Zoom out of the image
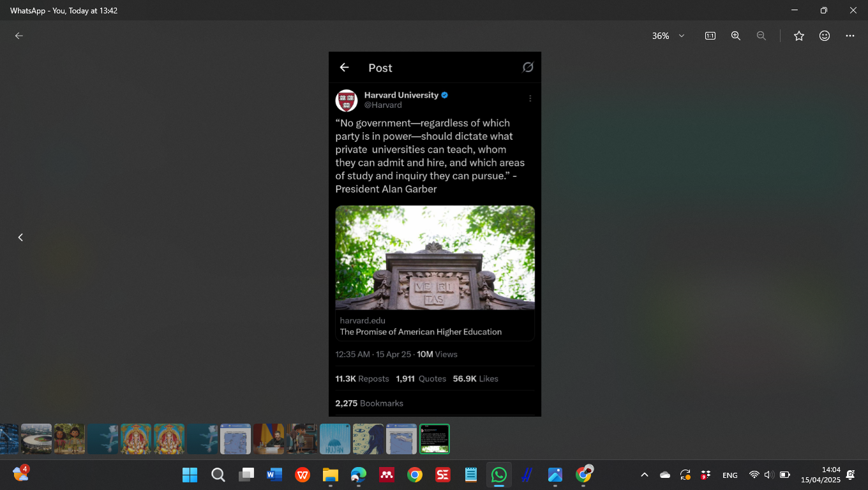The width and height of the screenshot is (868, 490). (761, 36)
